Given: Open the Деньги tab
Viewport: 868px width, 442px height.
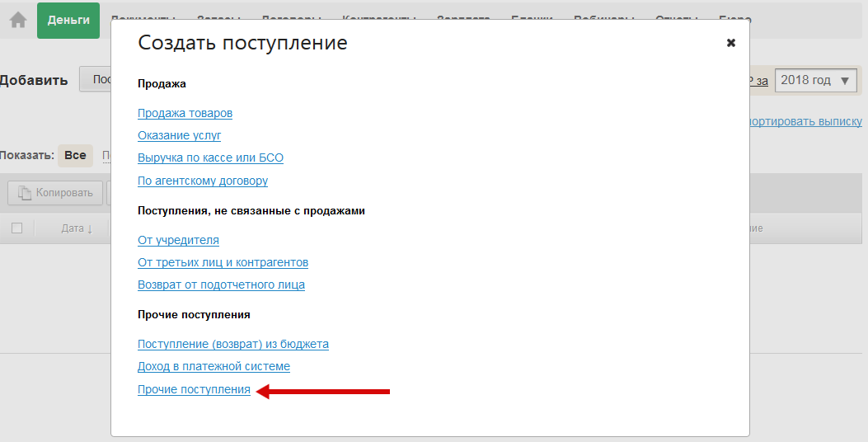Looking at the screenshot, I should 68,21.
